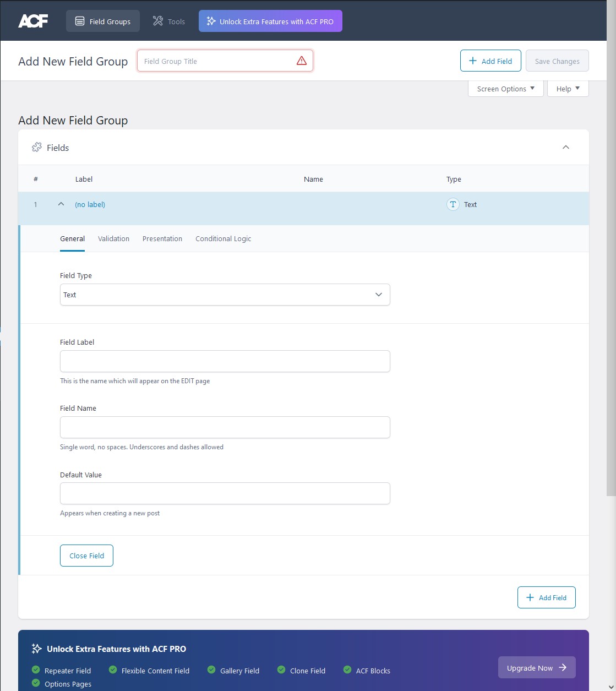Click the arrow icon inside Upgrade Now

click(564, 667)
